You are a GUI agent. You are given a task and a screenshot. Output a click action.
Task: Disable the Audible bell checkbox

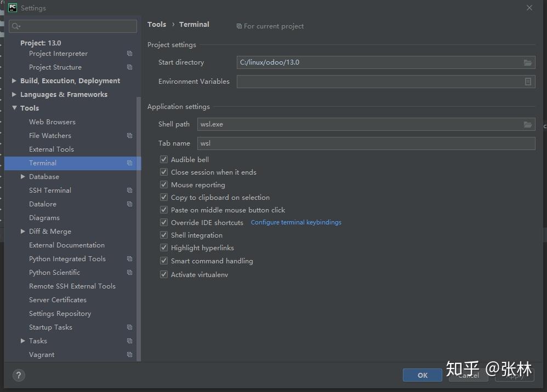(164, 159)
